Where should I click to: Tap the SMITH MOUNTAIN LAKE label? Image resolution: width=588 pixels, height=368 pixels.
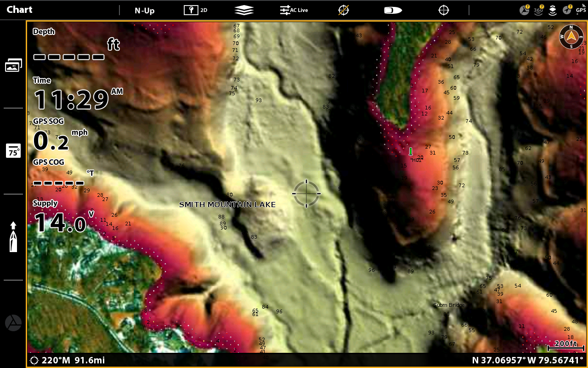pos(227,205)
